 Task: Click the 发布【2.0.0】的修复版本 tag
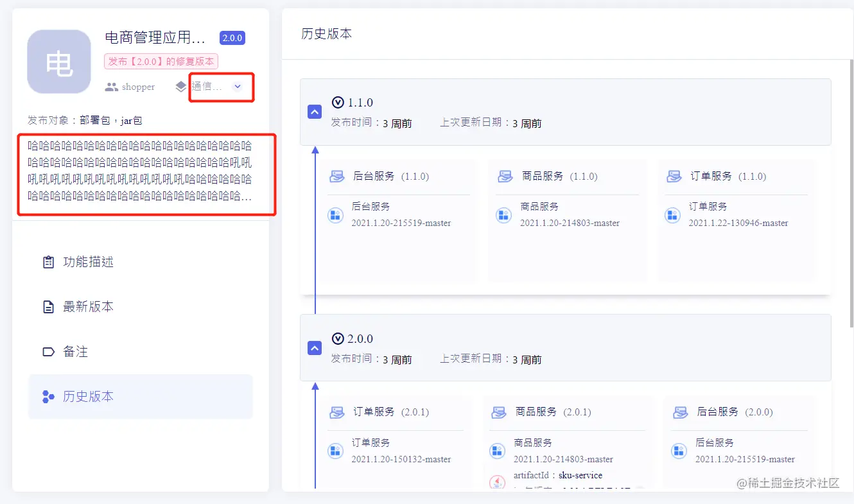(x=161, y=62)
